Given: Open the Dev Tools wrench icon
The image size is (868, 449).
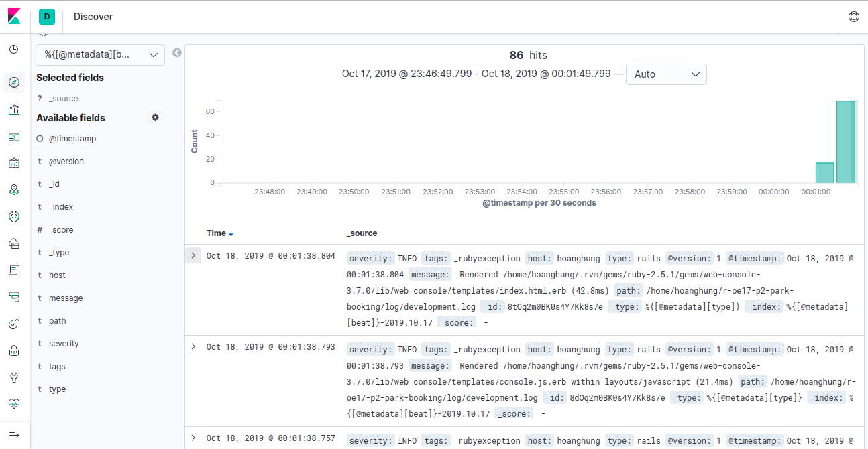Looking at the screenshot, I should point(14,377).
